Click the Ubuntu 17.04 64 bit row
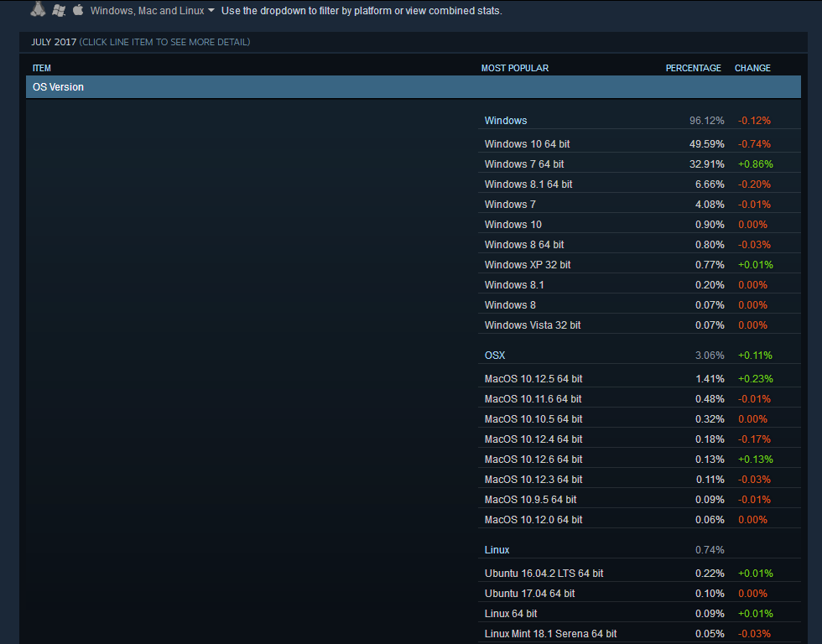Viewport: 822px width, 644px height. (639, 593)
